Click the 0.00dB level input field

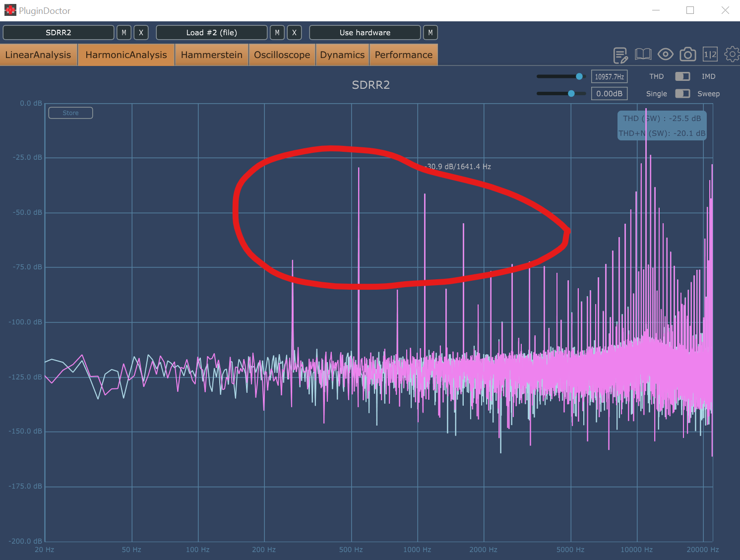[609, 94]
